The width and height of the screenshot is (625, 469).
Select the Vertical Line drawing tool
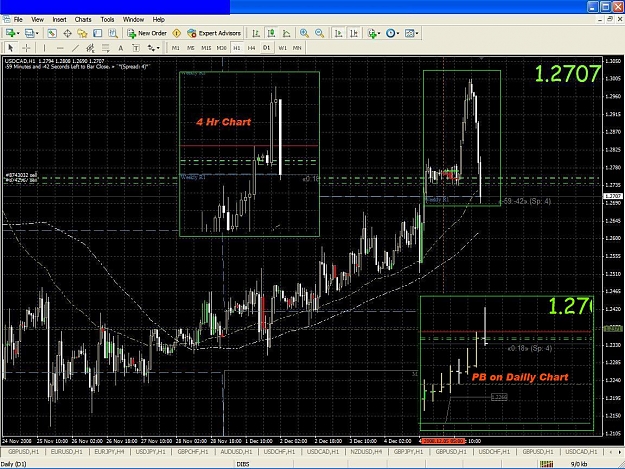pyautogui.click(x=44, y=48)
